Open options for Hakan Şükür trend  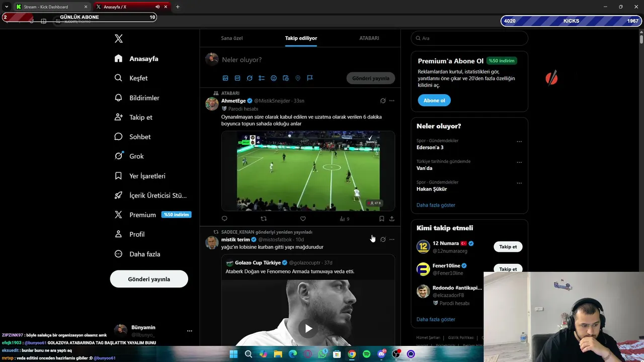click(x=519, y=183)
